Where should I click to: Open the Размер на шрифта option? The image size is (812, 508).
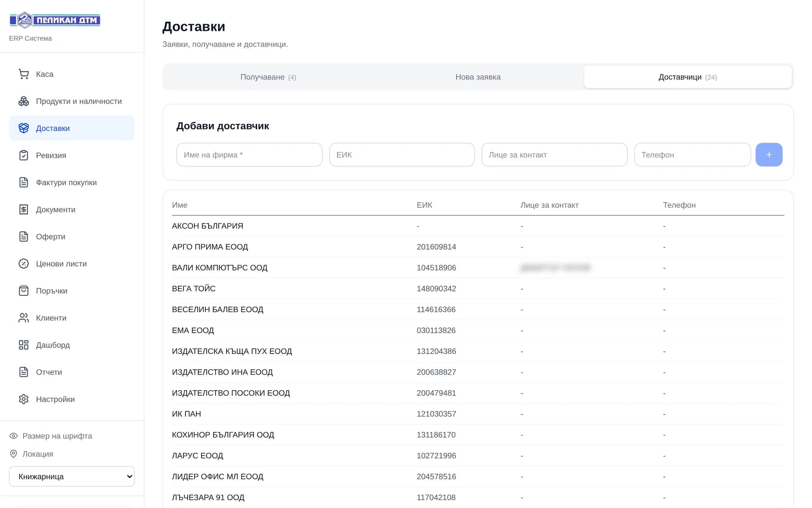tap(57, 436)
